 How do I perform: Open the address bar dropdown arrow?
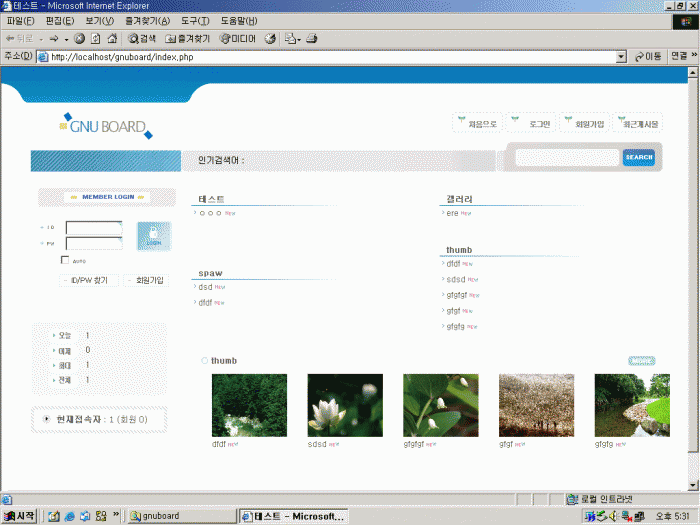621,57
